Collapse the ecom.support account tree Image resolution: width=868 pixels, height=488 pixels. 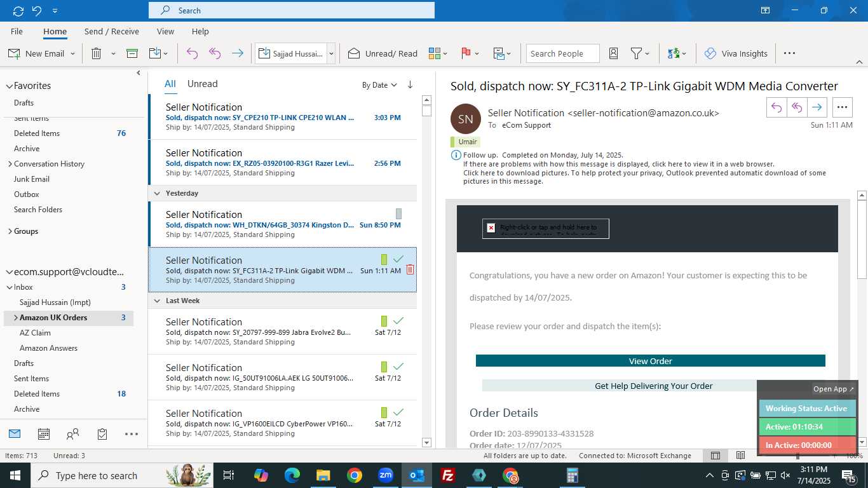(10, 272)
